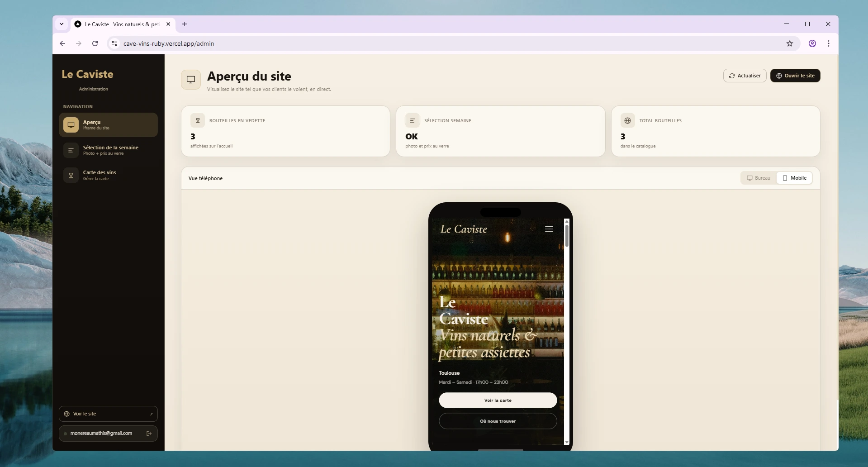The height and width of the screenshot is (467, 868).
Task: Bookmark this page with the star icon
Action: [789, 43]
